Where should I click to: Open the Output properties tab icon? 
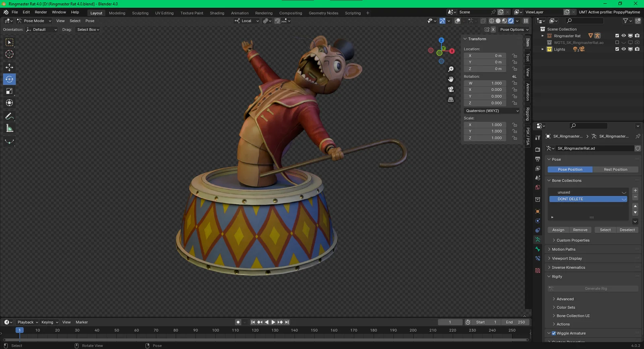(537, 159)
